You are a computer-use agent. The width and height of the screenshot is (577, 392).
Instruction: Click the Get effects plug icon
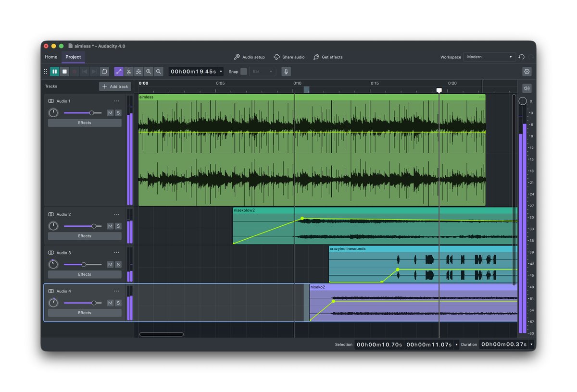(316, 57)
